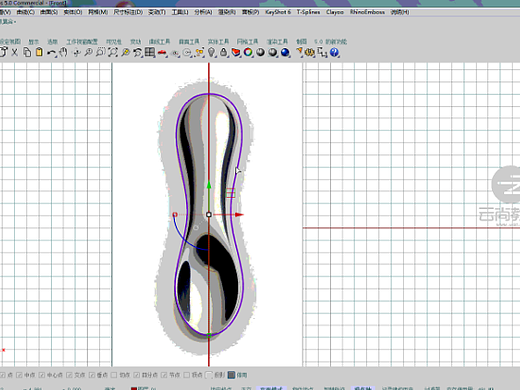Image resolution: width=520 pixels, height=390 pixels.
Task: Open the 网格(M) menu
Action: pos(98,12)
